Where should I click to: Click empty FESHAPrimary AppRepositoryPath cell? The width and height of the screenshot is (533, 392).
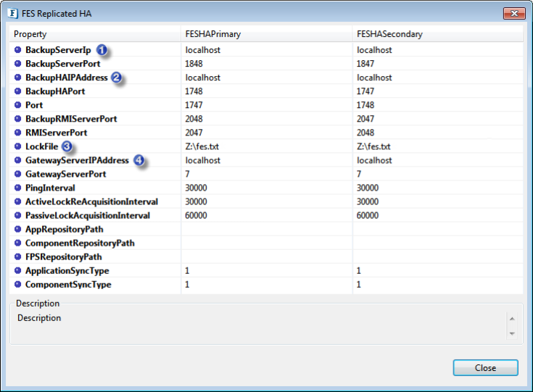point(267,229)
